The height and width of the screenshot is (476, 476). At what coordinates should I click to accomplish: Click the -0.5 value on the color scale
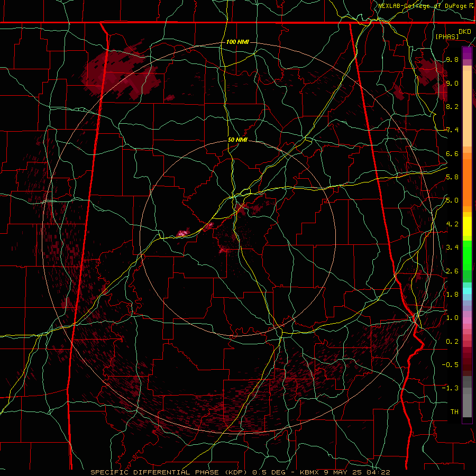coord(450,365)
